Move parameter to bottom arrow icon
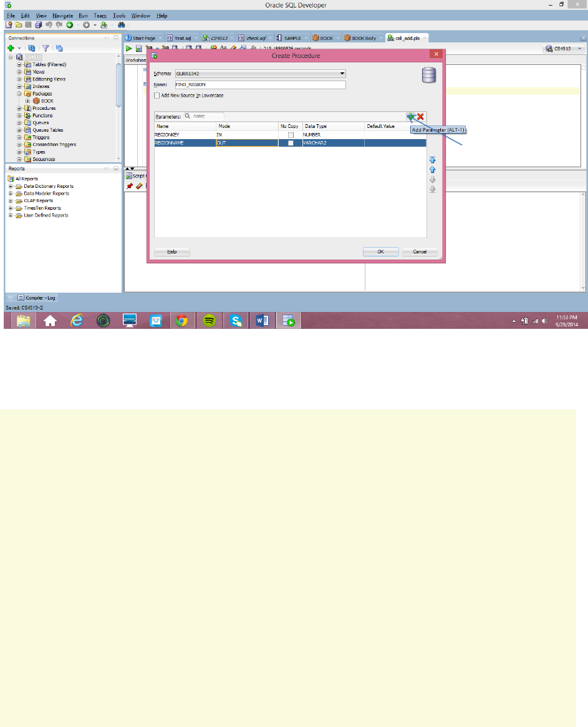Image resolution: width=588 pixels, height=727 pixels. 432,189
